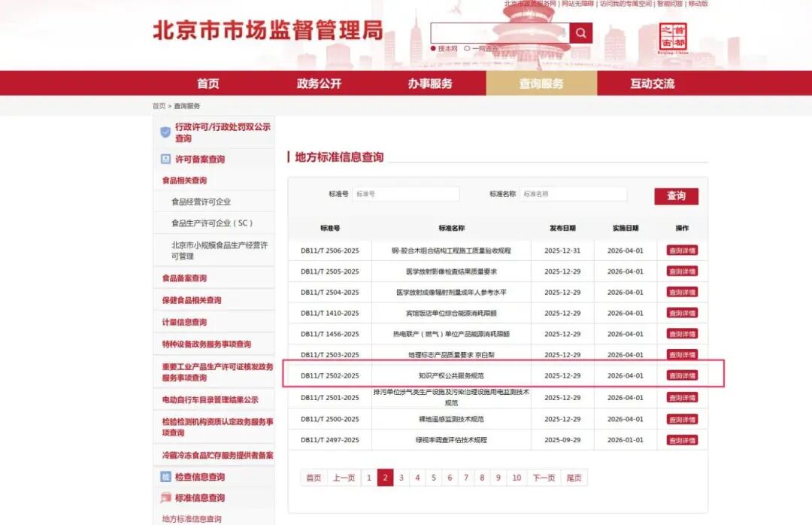Click the red 查询 search button

(677, 195)
